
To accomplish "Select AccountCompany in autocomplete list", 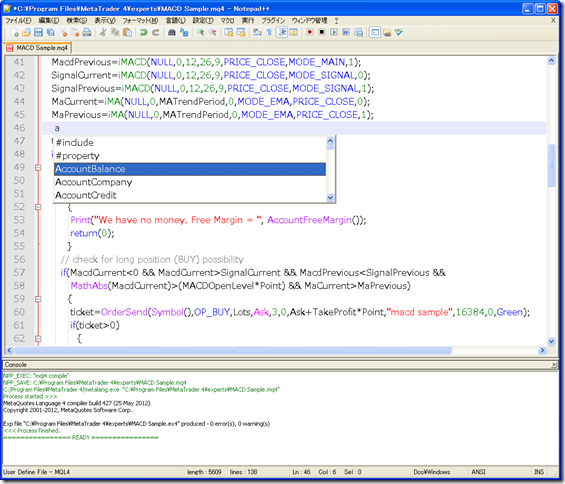I will coord(190,182).
